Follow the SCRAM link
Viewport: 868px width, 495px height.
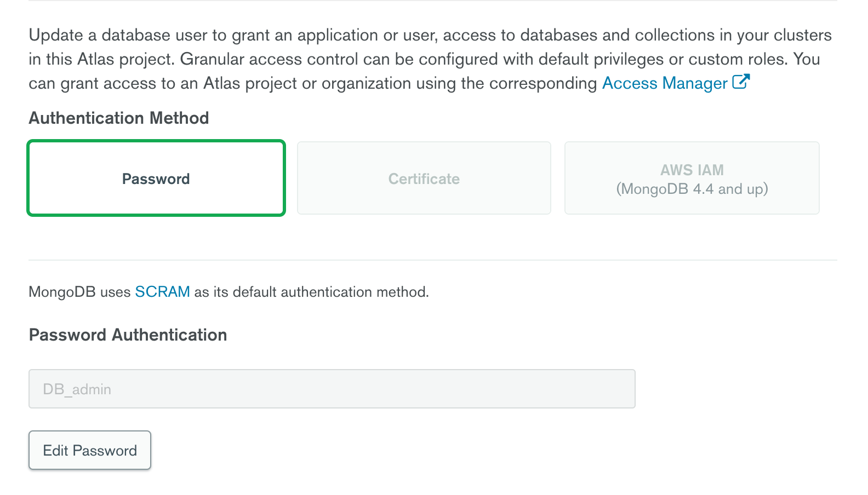pyautogui.click(x=162, y=292)
